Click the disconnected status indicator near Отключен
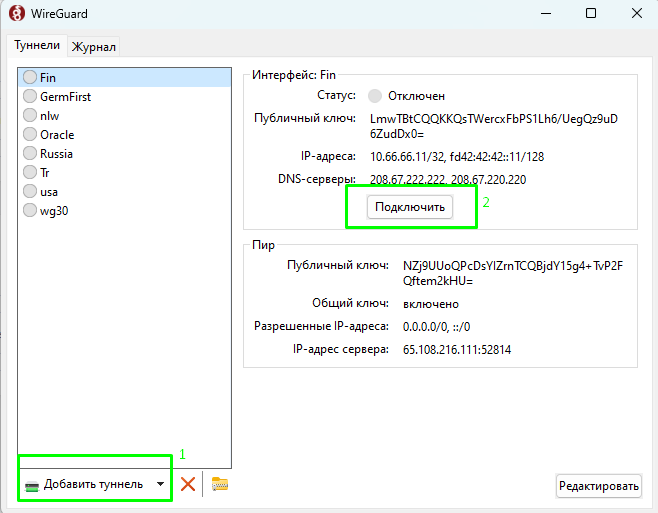The image size is (658, 513). click(375, 96)
